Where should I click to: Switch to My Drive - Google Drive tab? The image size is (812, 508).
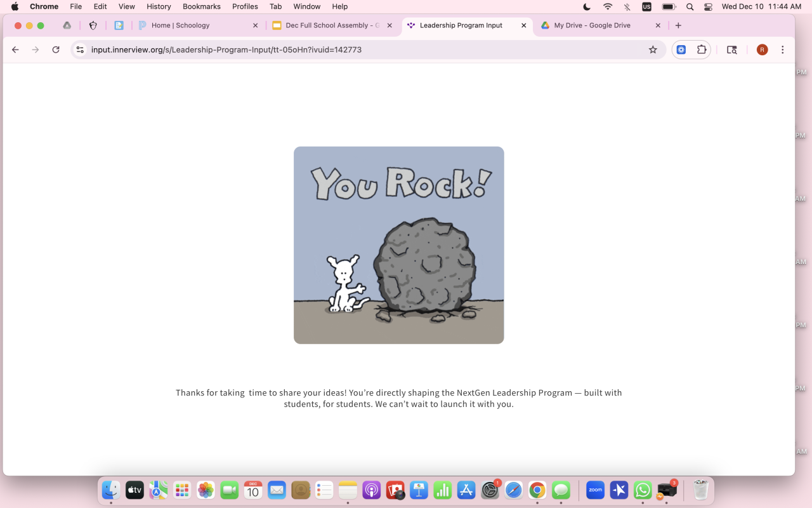(x=592, y=25)
